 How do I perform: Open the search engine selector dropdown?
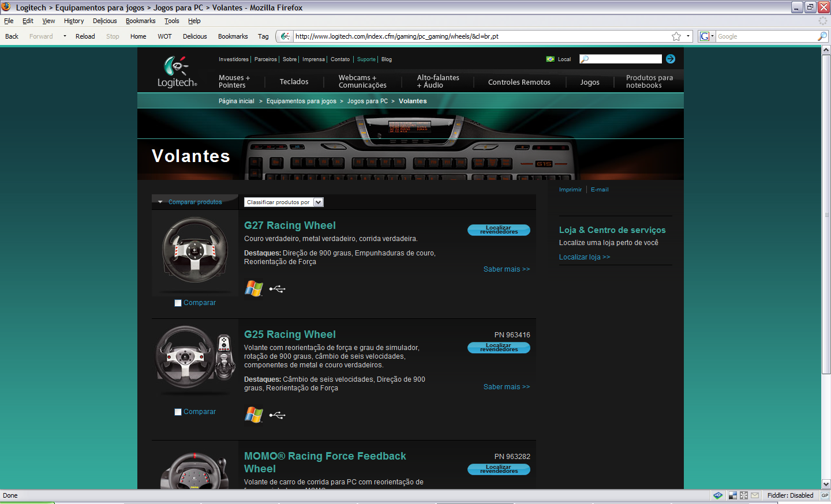pos(706,36)
